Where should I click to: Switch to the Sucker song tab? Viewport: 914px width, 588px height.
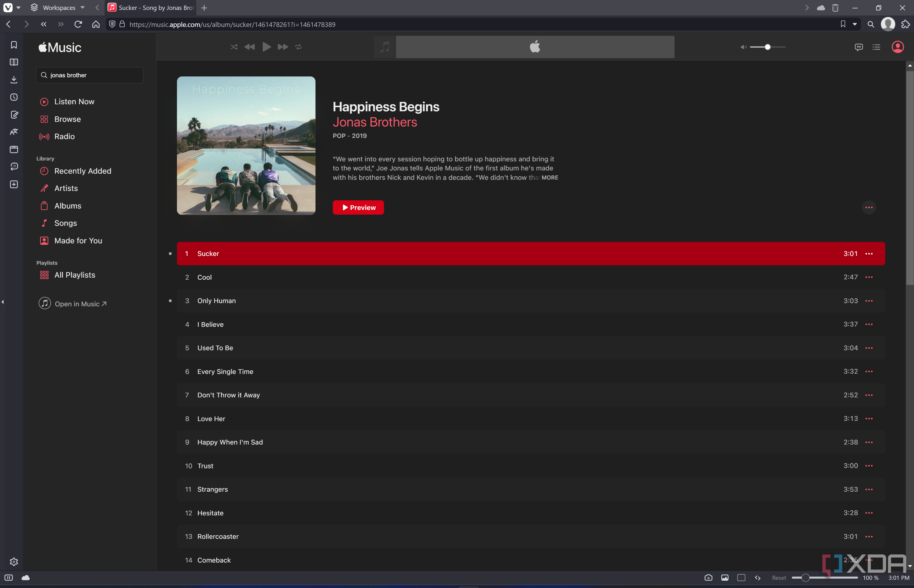coord(150,8)
